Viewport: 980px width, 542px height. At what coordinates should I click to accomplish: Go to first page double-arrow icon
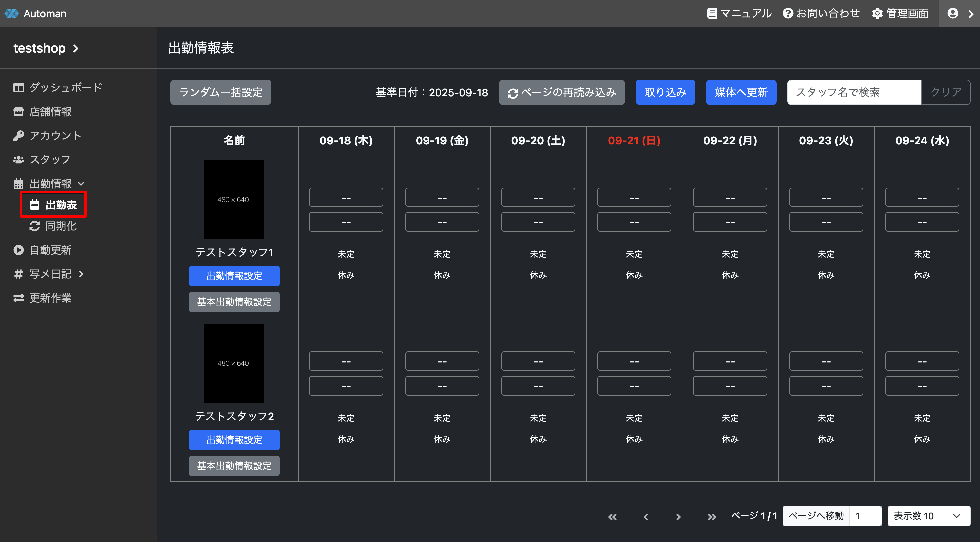[x=612, y=516]
